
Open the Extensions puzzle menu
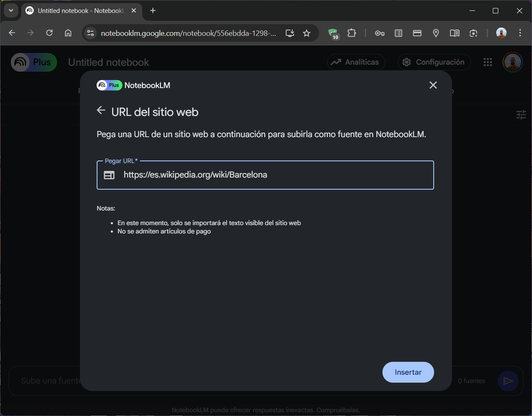352,33
